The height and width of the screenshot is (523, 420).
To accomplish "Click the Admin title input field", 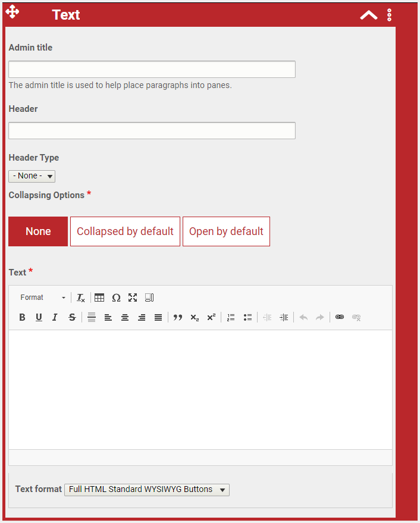I will tap(152, 70).
